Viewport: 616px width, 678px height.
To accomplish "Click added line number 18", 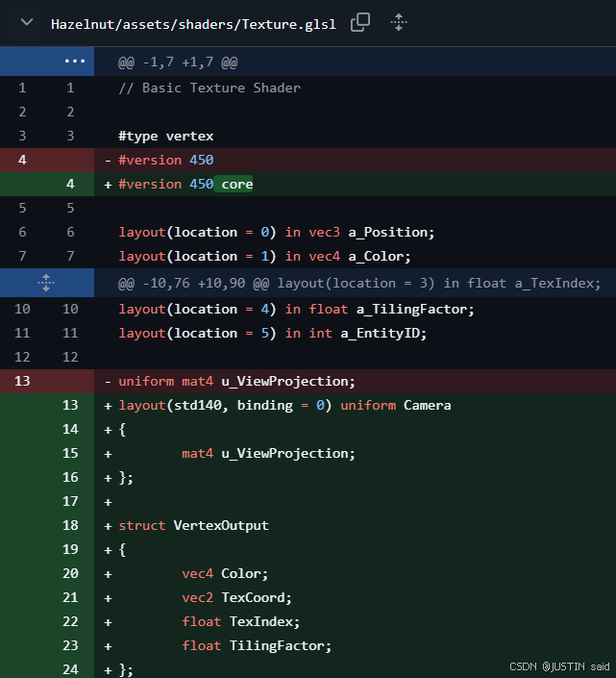I will [70, 525].
